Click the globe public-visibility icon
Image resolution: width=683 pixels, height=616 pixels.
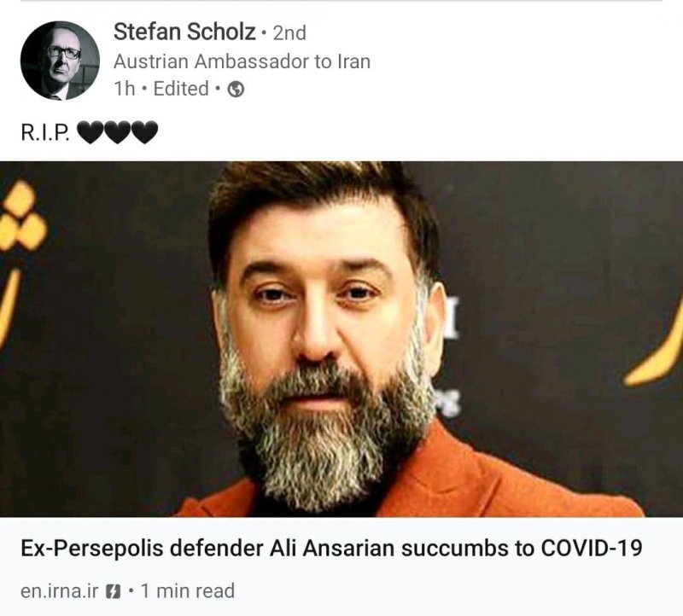tap(236, 90)
